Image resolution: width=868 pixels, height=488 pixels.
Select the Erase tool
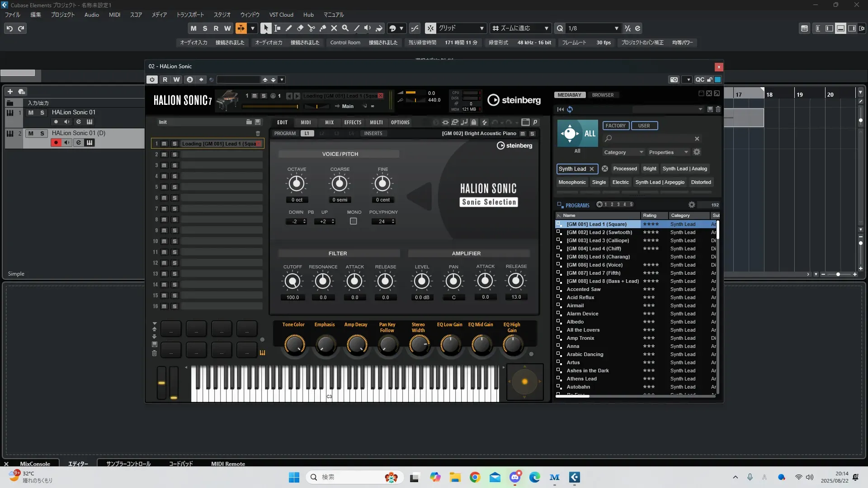click(300, 28)
